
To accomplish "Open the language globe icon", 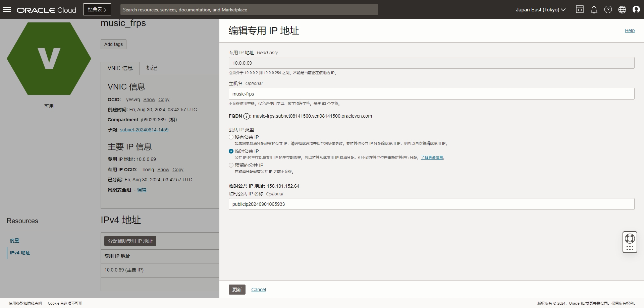I will click(622, 9).
